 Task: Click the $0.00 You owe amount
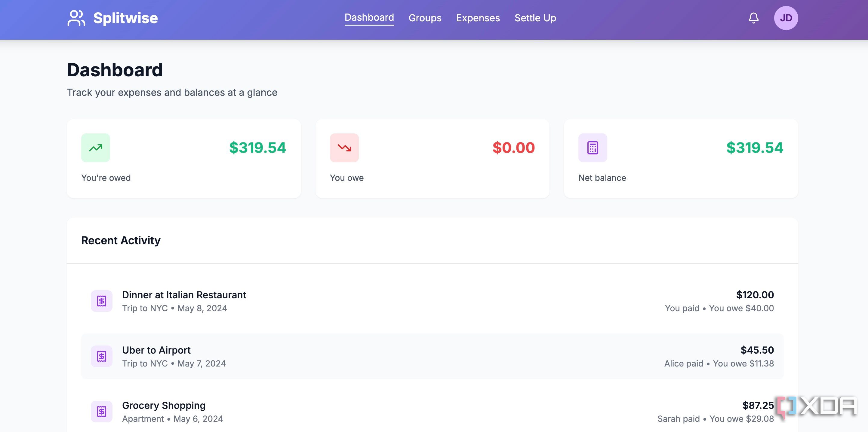[513, 148]
